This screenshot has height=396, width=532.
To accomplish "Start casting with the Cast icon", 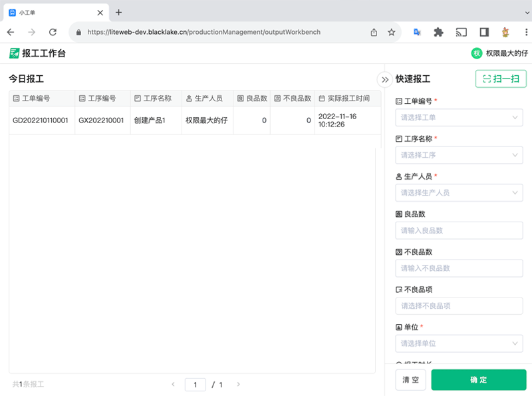I will (x=461, y=31).
